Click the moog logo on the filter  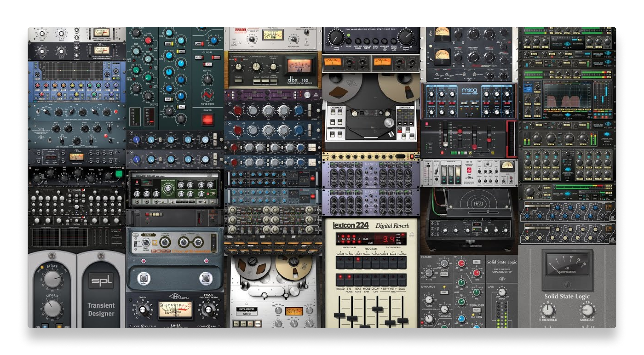tap(469, 90)
